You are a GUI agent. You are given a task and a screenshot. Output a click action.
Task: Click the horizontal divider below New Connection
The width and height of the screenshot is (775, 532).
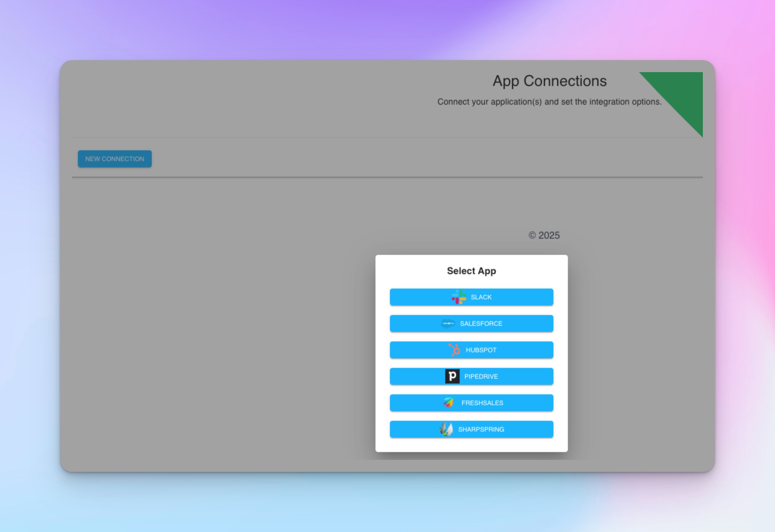coord(387,177)
